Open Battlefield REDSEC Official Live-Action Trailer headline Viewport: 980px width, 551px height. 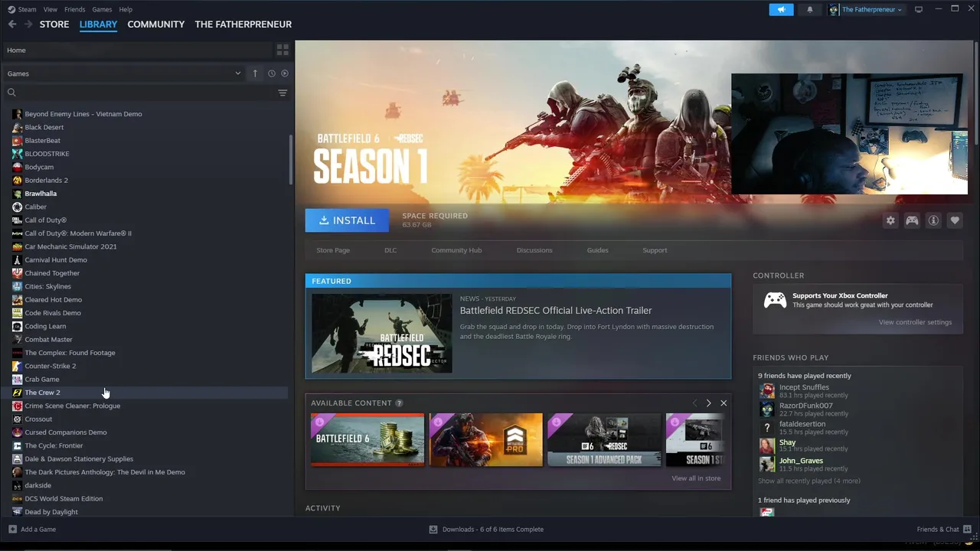click(556, 311)
